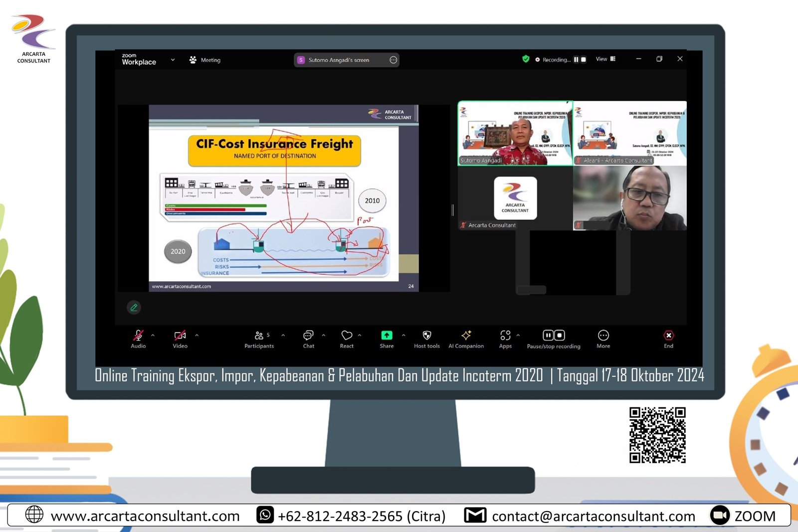Open the Participants panel
This screenshot has width=798, height=532.
point(259,336)
